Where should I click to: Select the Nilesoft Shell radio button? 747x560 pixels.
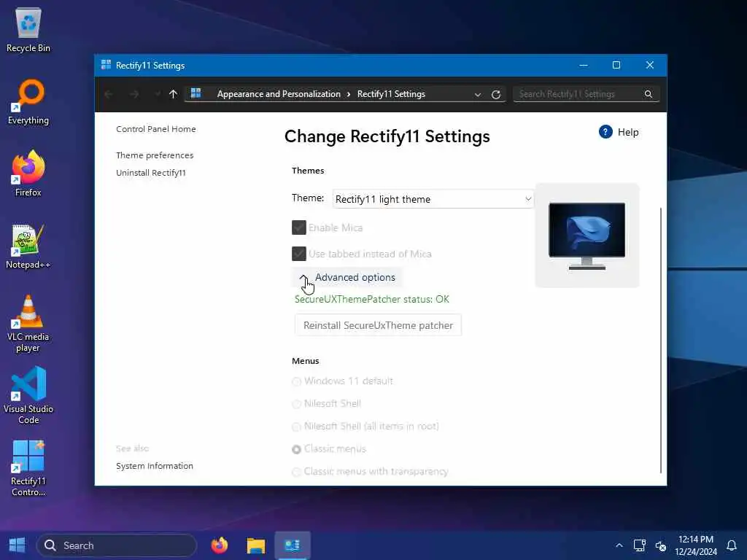(296, 404)
